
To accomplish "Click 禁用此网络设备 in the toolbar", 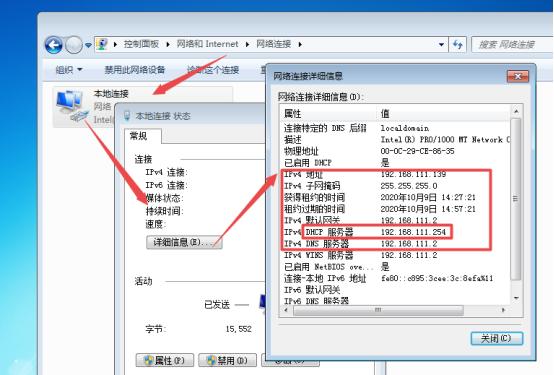I will click(x=135, y=70).
